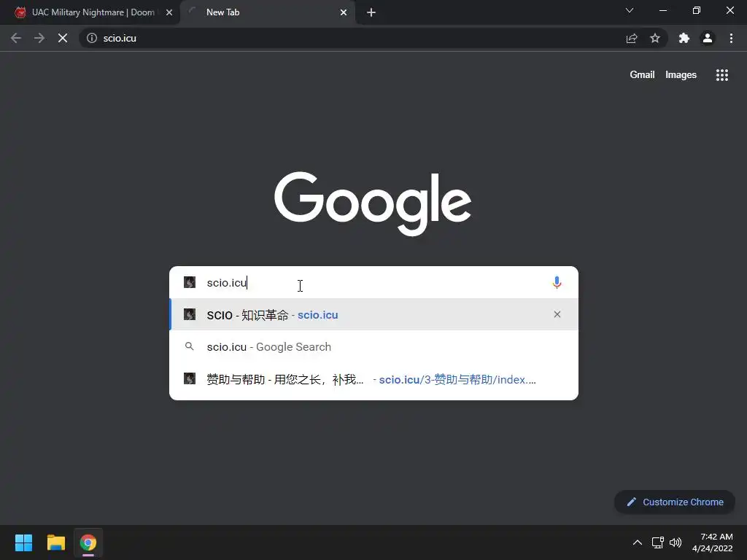Click the Chrome taskbar icon
747x560 pixels.
[88, 542]
